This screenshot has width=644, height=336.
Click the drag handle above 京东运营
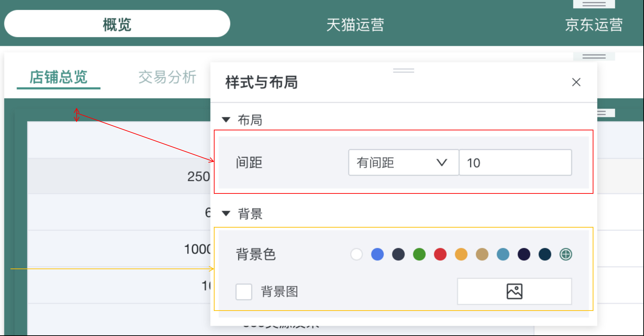(594, 4)
